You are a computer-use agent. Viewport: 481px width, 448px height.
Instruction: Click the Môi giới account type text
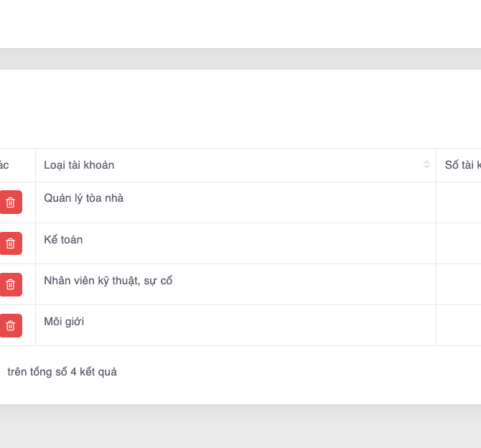[64, 322]
